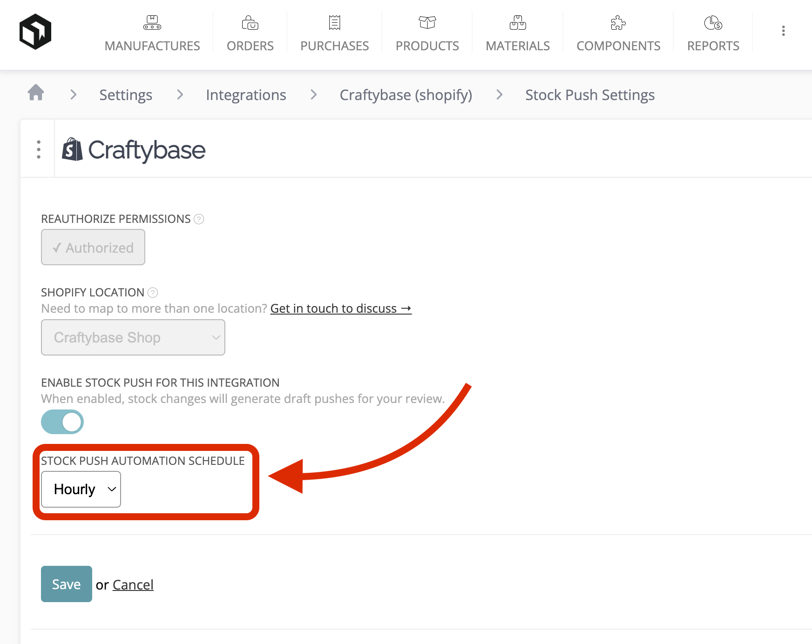The height and width of the screenshot is (644, 812).
Task: Go to MANUFACTURES menu label
Action: pos(152,46)
